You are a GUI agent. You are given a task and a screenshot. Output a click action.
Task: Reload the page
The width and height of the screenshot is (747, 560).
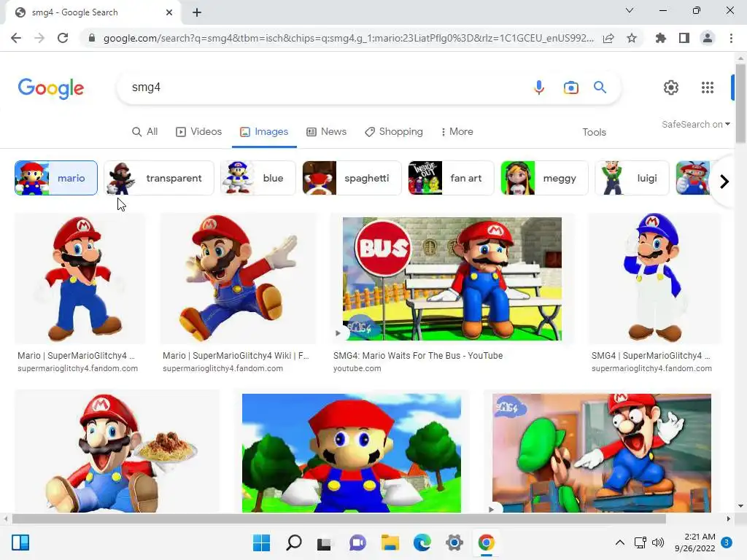63,38
